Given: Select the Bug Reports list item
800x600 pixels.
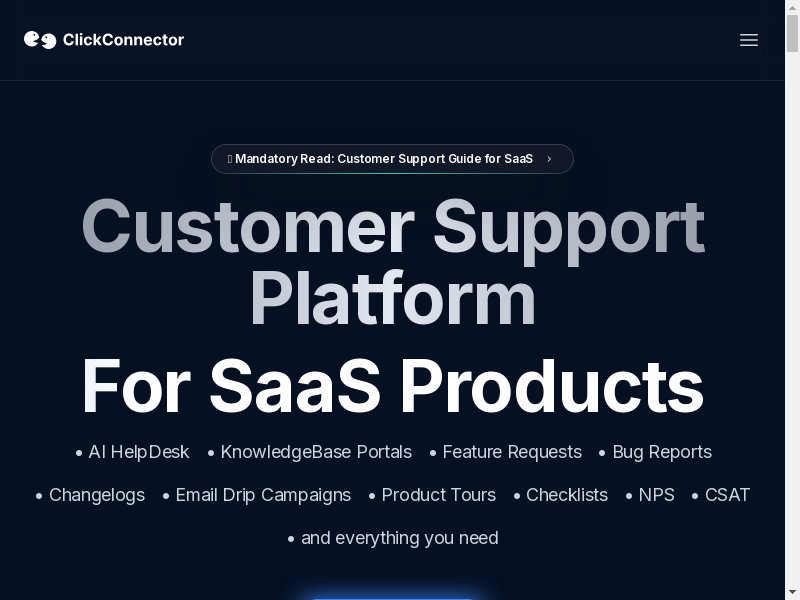Looking at the screenshot, I should [661, 452].
